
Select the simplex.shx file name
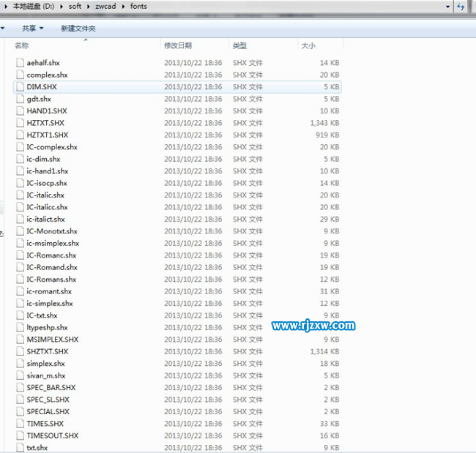coord(45,363)
